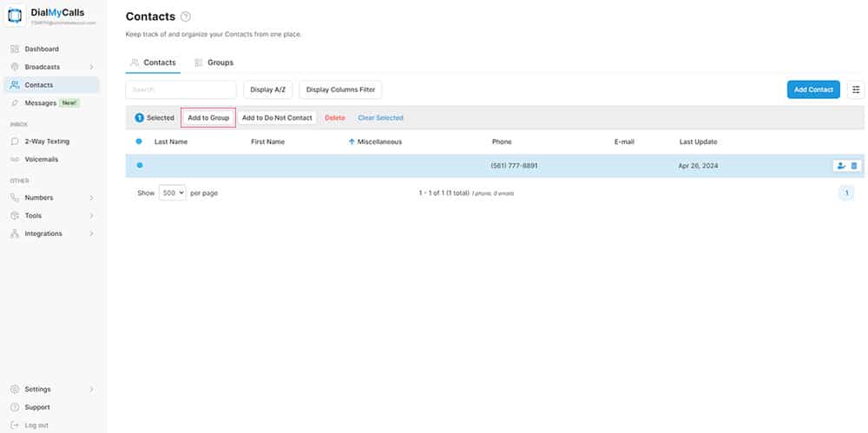The width and height of the screenshot is (868, 433).
Task: Click the contacts Search input field
Action: [x=181, y=89]
